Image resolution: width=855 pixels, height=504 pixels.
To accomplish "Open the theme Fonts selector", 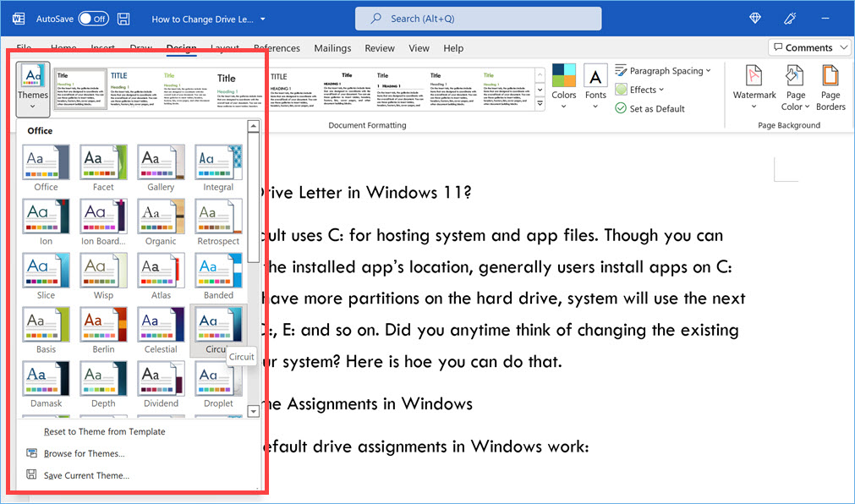I will click(595, 85).
